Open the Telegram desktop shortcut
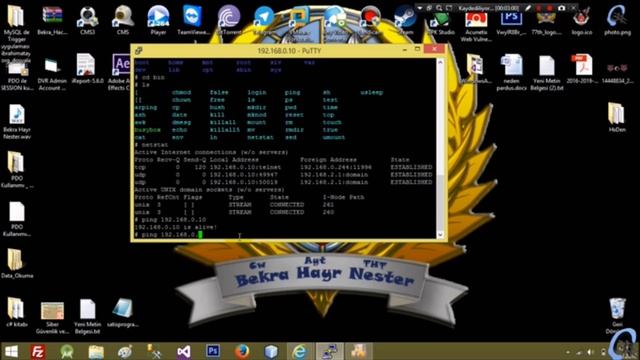The width and height of the screenshot is (640, 360). click(x=263, y=20)
